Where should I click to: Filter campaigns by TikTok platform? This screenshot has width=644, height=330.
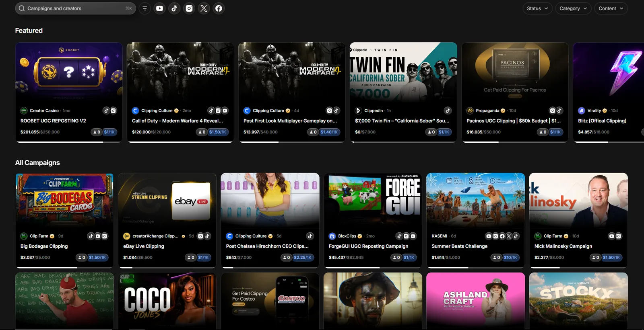[174, 8]
